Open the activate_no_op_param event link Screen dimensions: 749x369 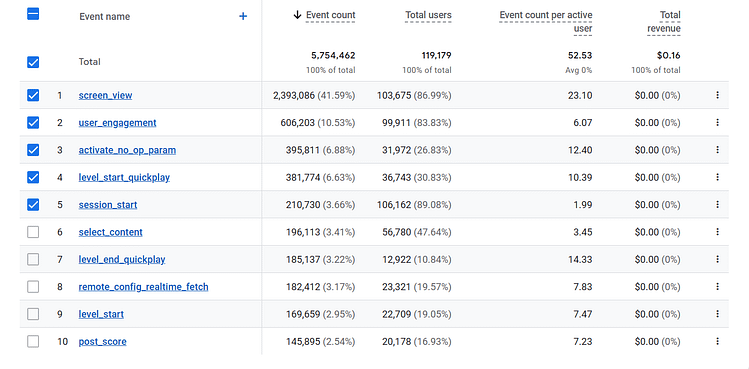pos(127,150)
